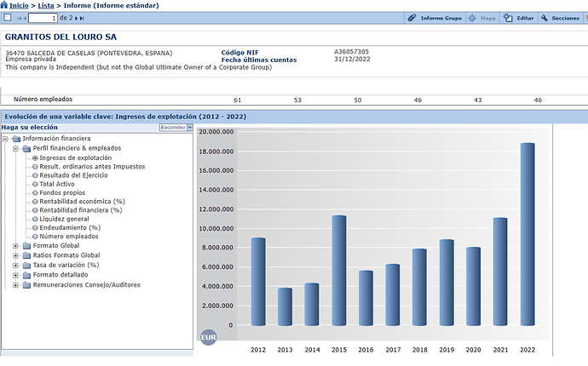Click the Información financiera folder icon
The image size is (588, 366).
click(x=16, y=139)
